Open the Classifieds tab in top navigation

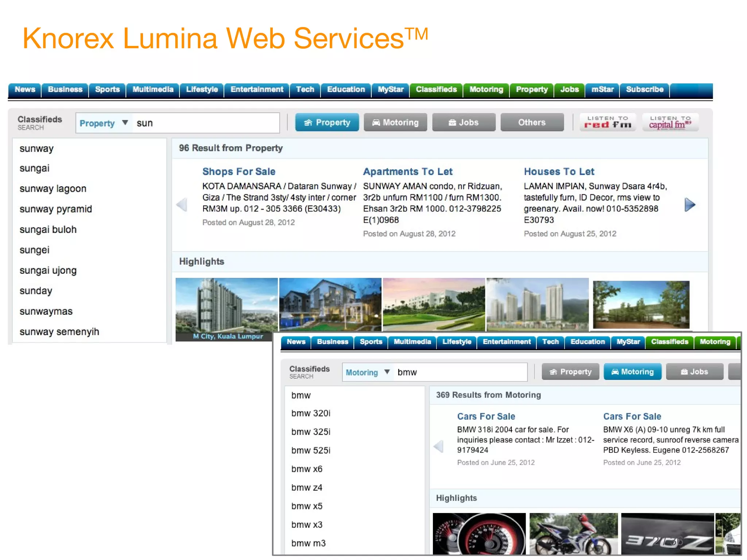[x=436, y=90]
